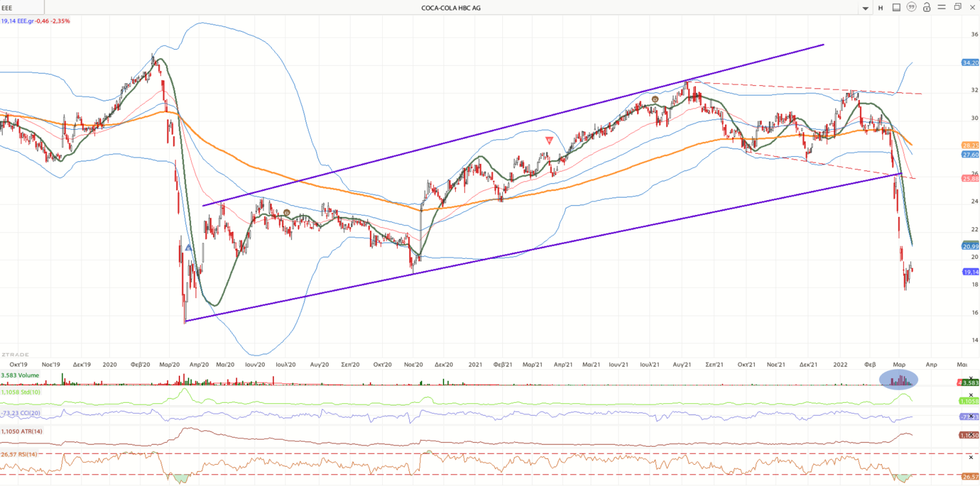The height and width of the screenshot is (486, 980).
Task: Click the Αυγ'21 date axis label
Action: (x=682, y=364)
